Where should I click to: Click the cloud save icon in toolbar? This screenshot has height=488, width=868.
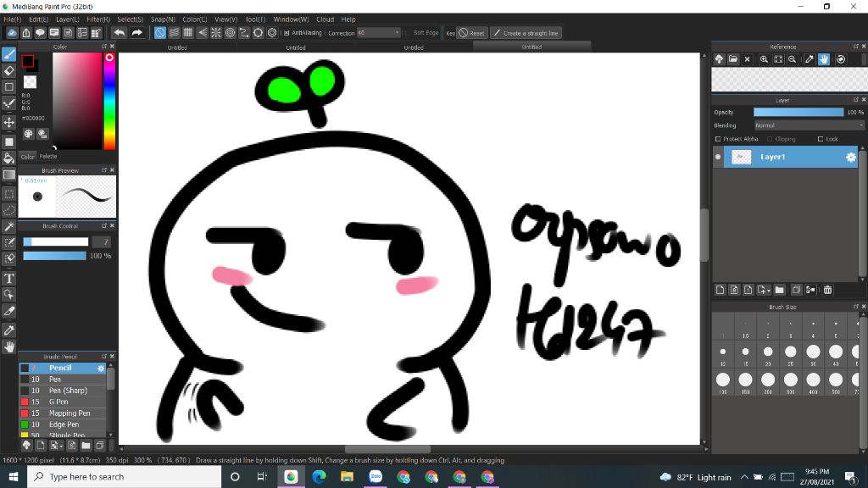tap(12, 33)
